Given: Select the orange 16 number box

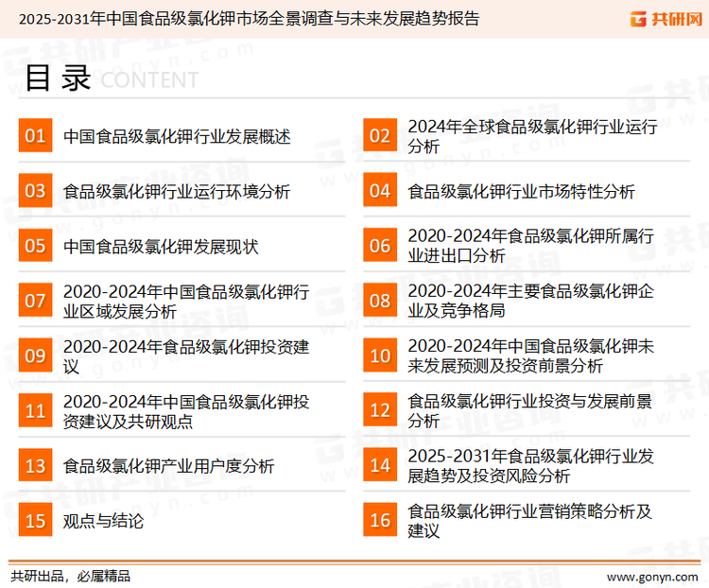Looking at the screenshot, I should click(x=380, y=521).
